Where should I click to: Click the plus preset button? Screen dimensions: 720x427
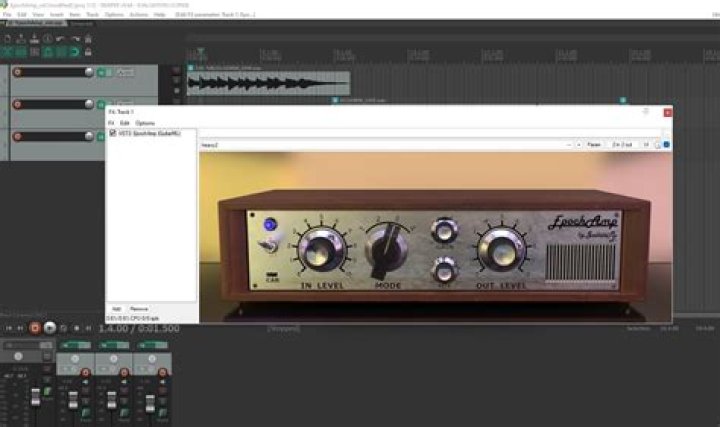point(579,145)
